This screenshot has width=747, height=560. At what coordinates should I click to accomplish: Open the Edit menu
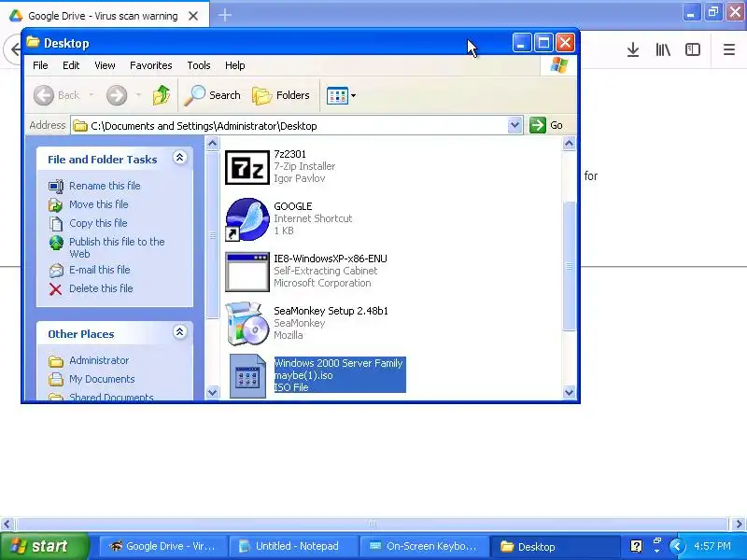tap(71, 65)
